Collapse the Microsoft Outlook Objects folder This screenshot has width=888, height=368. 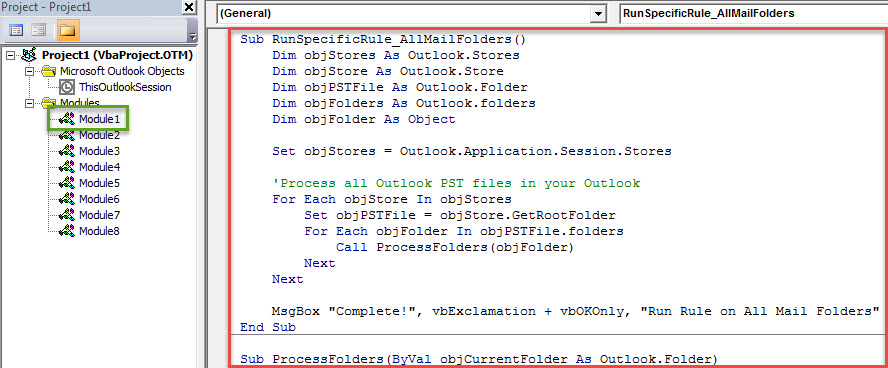(29, 71)
